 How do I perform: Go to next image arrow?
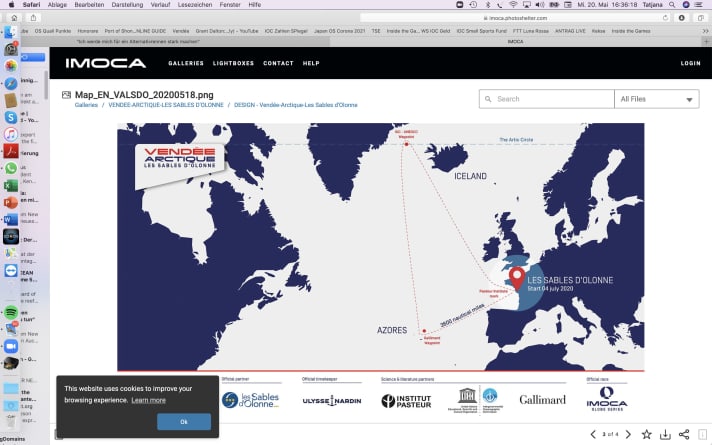click(x=628, y=435)
